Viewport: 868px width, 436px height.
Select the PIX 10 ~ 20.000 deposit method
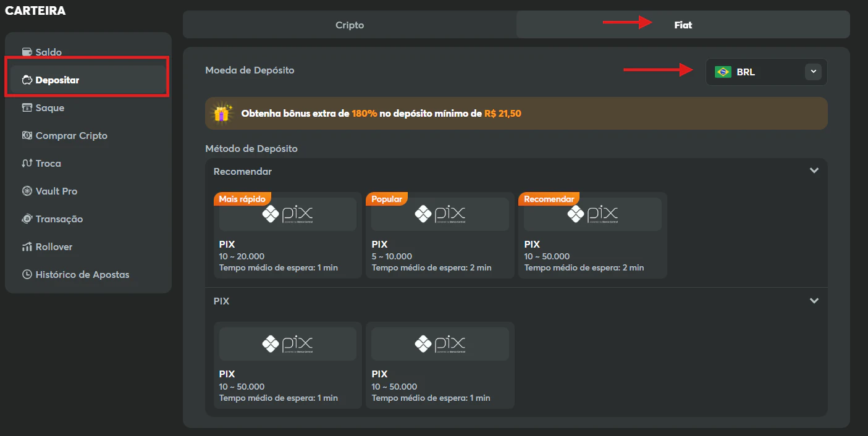[287, 235]
